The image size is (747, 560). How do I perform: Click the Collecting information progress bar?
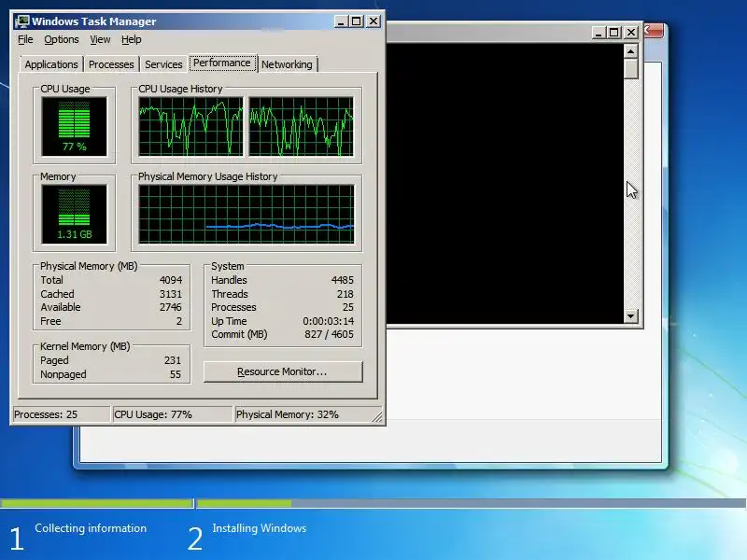(x=97, y=503)
